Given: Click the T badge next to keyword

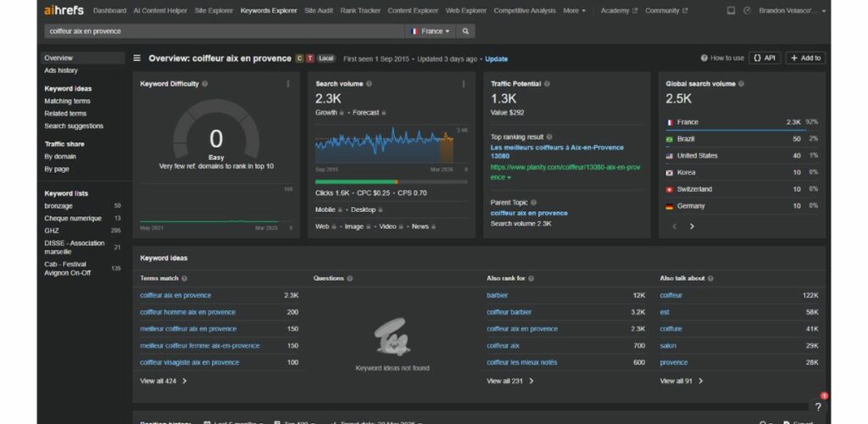Looking at the screenshot, I should pyautogui.click(x=310, y=59).
